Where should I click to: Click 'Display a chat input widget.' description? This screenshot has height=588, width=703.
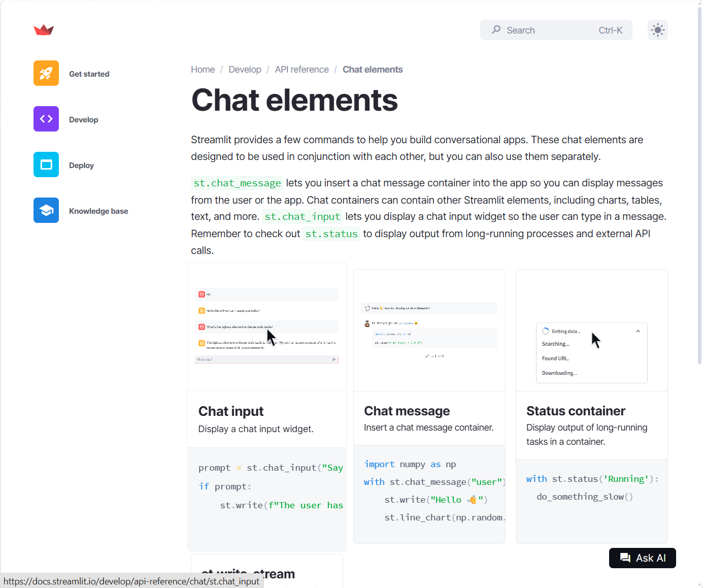pyautogui.click(x=256, y=429)
